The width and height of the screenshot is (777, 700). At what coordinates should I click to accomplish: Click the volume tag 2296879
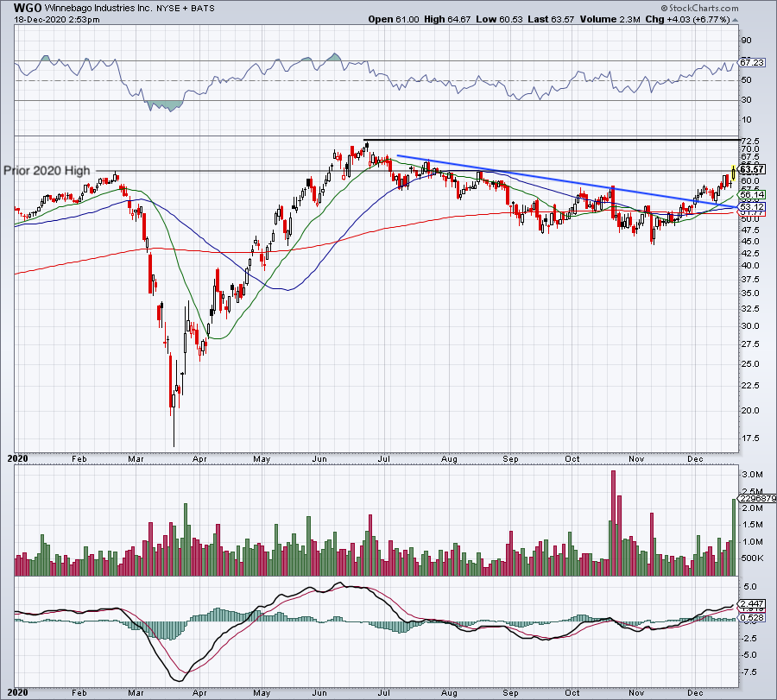(757, 498)
